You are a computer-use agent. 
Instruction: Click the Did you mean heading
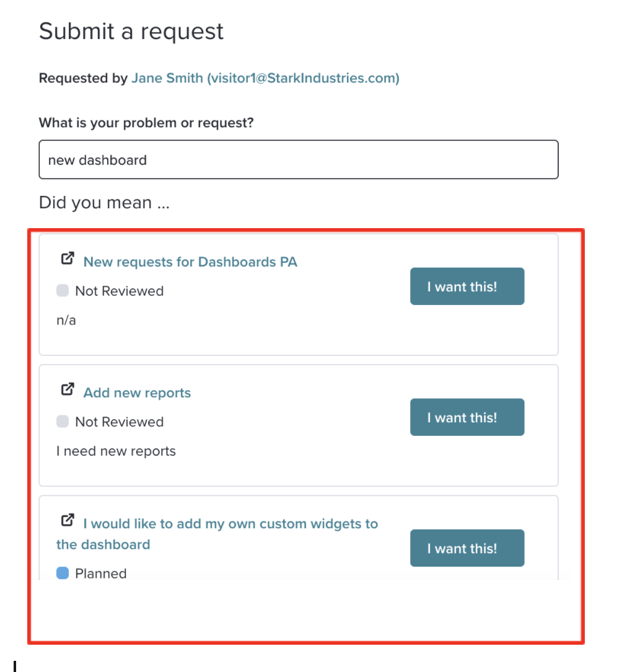104,202
